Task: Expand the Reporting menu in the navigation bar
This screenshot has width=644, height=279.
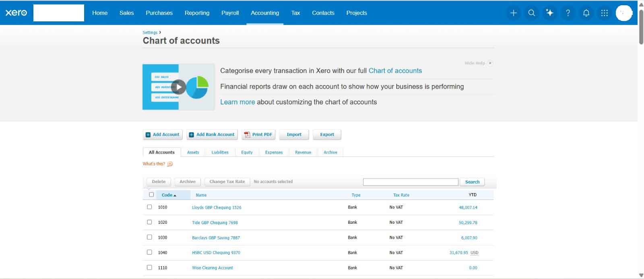Action: coord(197,13)
